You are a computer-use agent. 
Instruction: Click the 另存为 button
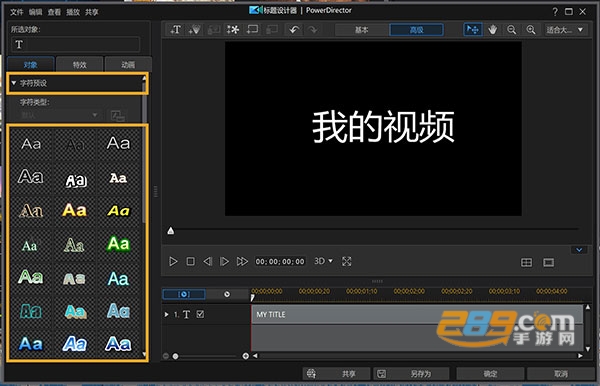(x=411, y=374)
